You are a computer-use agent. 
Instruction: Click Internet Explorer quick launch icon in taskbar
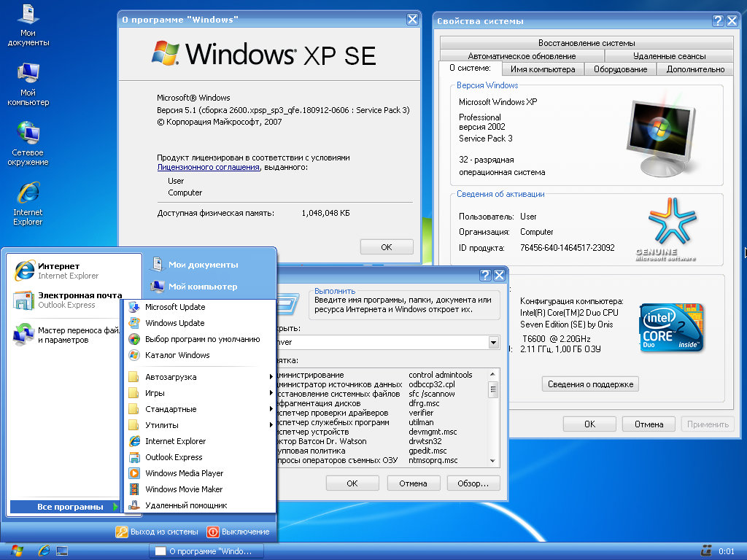(44, 551)
